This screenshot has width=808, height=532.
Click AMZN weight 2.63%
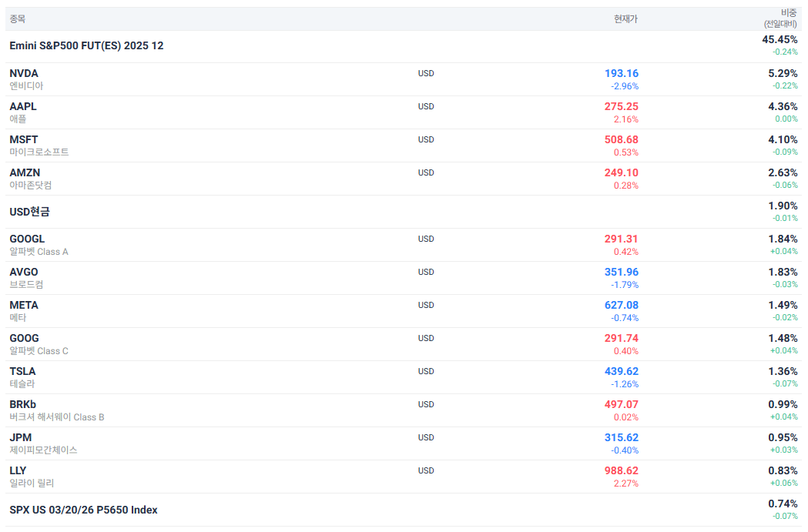click(x=783, y=172)
